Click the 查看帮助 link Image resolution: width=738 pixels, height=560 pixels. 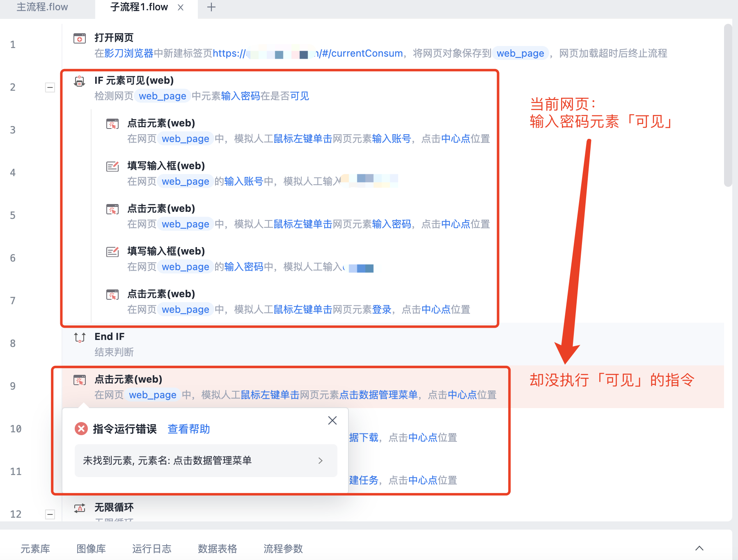(189, 429)
